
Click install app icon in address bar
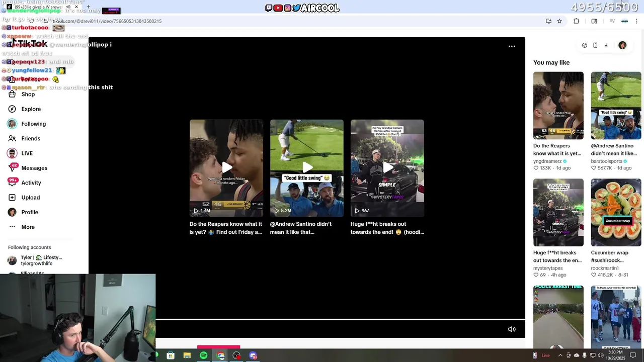548,21
